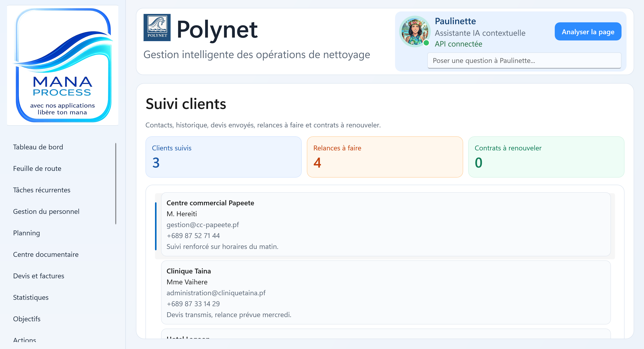644x349 pixels.
Task: Open Tableau de bord in sidebar
Action: [x=38, y=147]
